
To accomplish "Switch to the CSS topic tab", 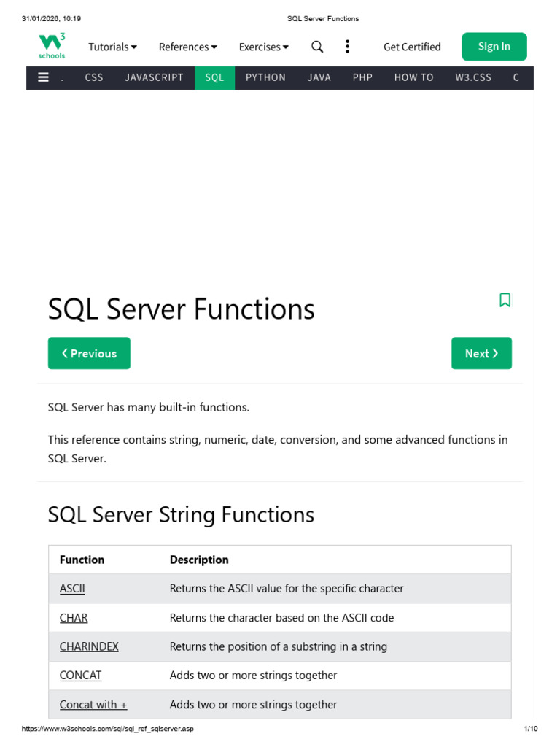I will point(94,77).
